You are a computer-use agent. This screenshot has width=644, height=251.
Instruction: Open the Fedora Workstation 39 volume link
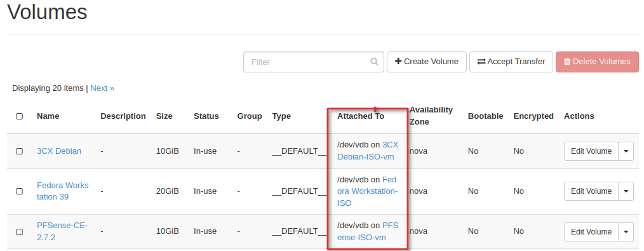62,191
